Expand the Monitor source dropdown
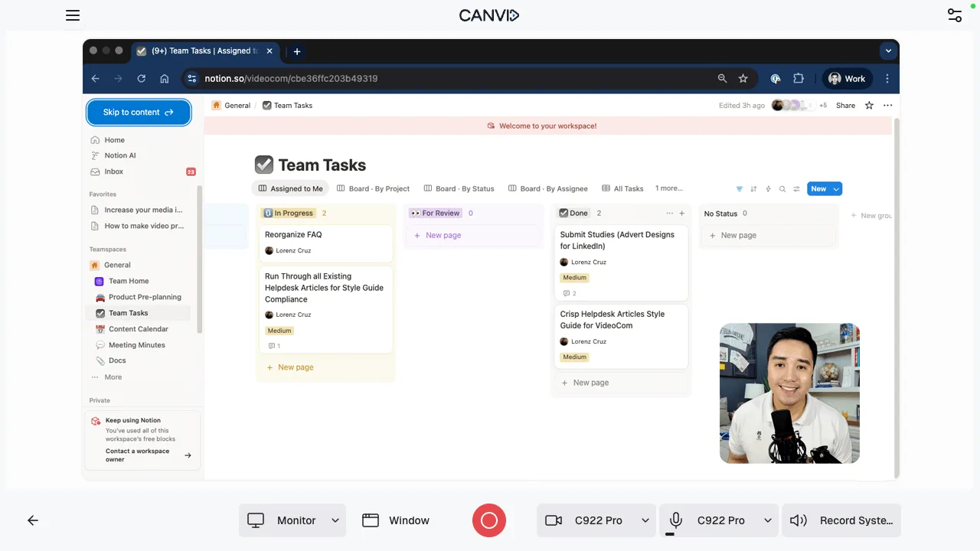Viewport: 980px width, 551px height. tap(335, 520)
